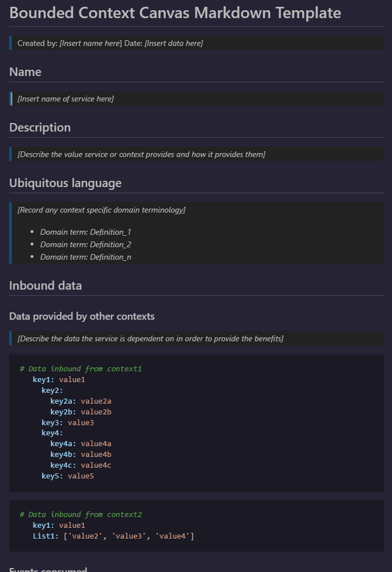Select the Inbound data heading
The height and width of the screenshot is (572, 392).
(45, 286)
